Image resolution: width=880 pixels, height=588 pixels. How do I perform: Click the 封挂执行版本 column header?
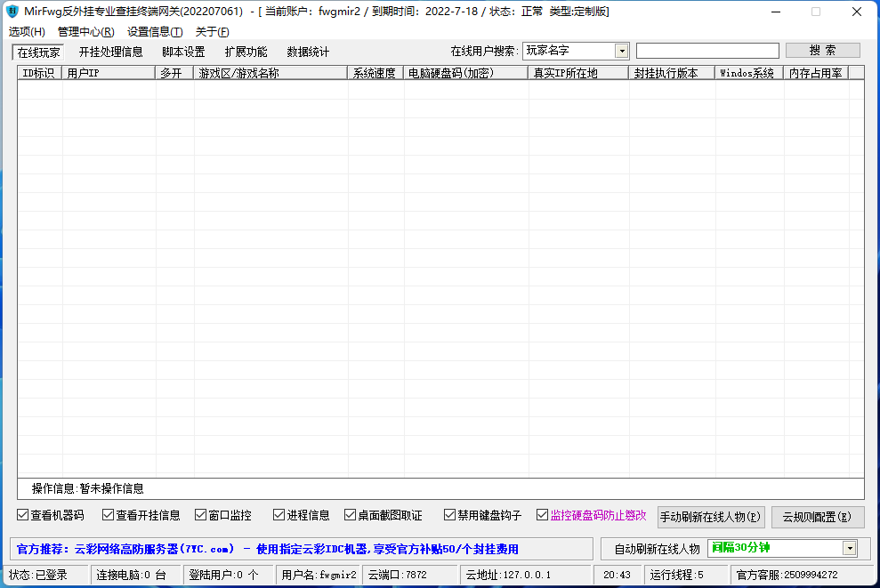(x=672, y=73)
